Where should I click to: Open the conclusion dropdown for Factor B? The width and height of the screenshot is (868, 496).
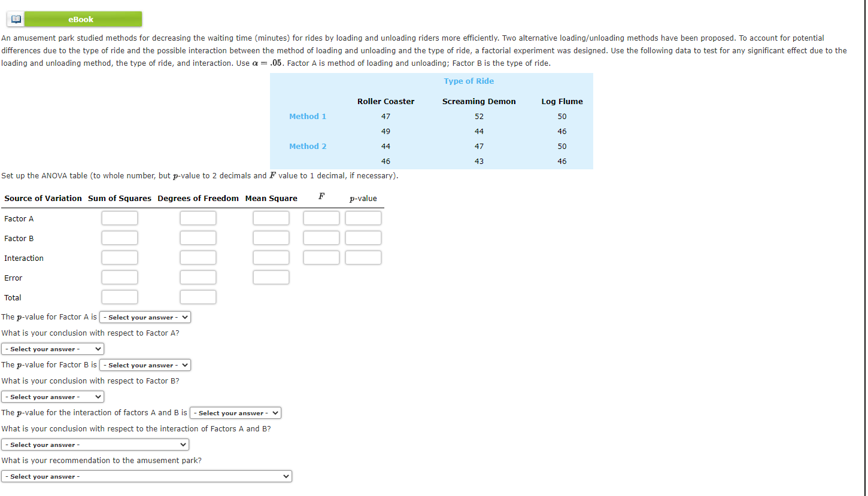tap(53, 396)
